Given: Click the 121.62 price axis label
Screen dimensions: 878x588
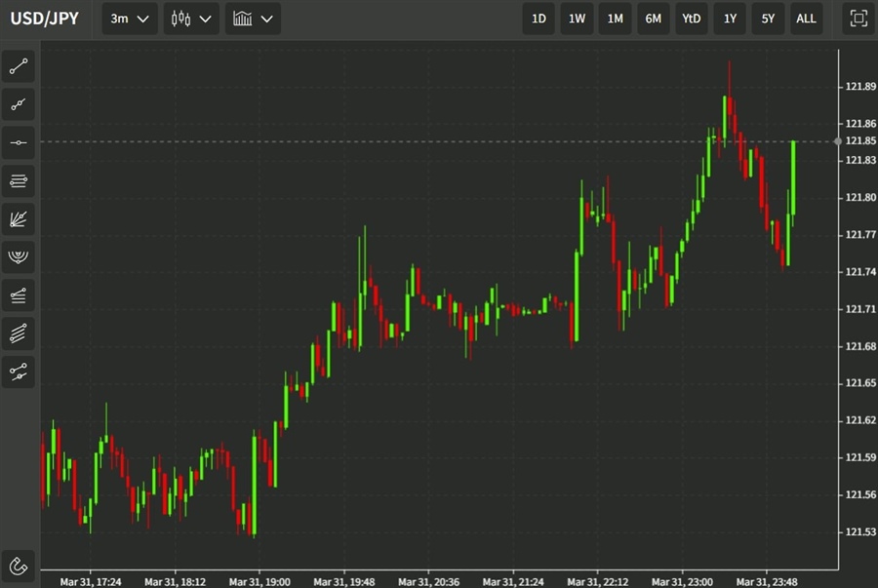Looking at the screenshot, I should click(x=860, y=420).
